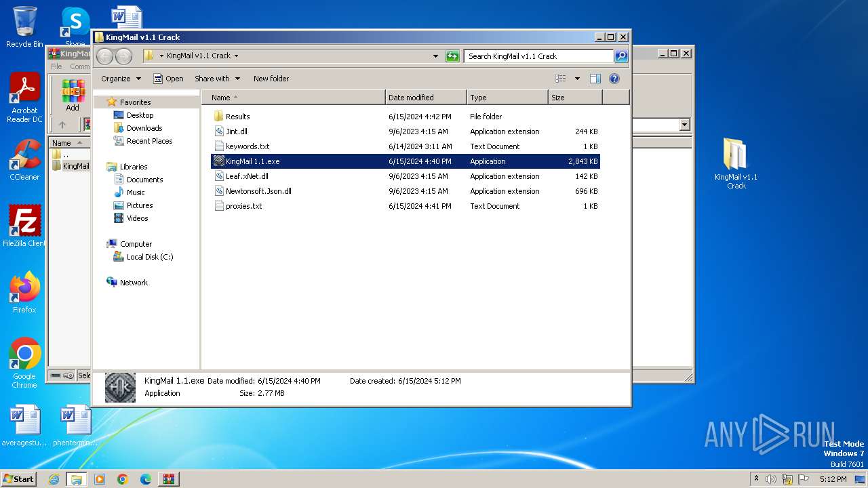Select the Leaf.xNet.dll file icon
This screenshot has width=868, height=488.
218,176
